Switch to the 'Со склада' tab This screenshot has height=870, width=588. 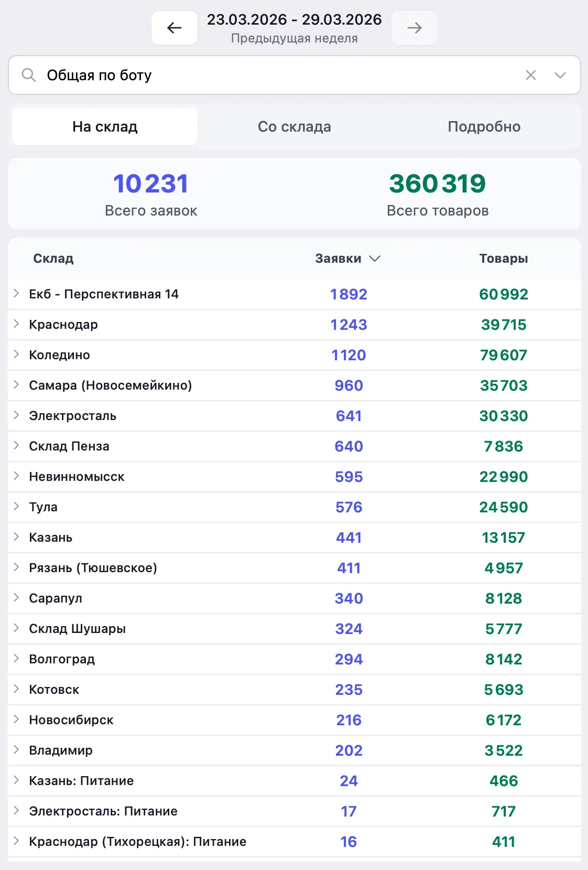(x=294, y=126)
